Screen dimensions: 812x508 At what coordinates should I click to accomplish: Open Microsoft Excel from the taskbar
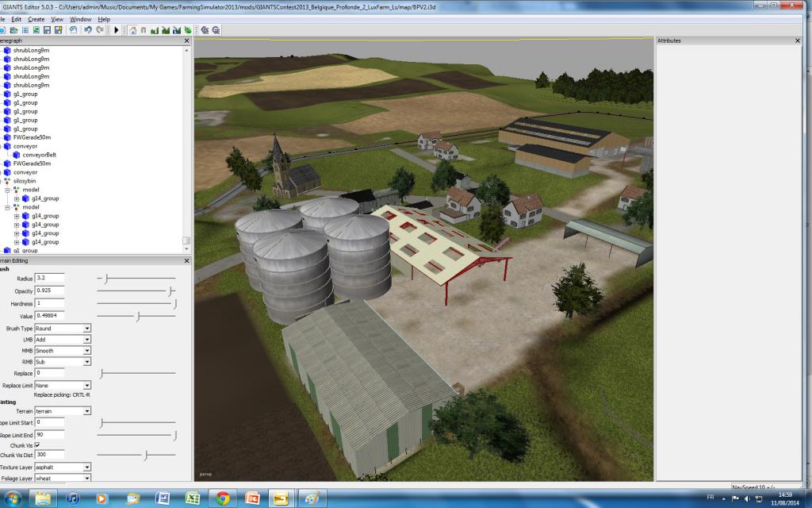pyautogui.click(x=193, y=498)
